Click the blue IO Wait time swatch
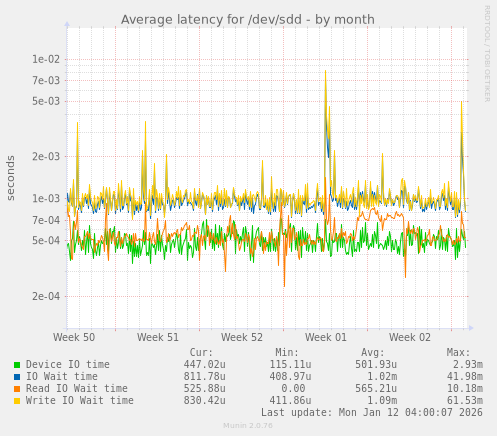497x436 pixels. coord(17,377)
